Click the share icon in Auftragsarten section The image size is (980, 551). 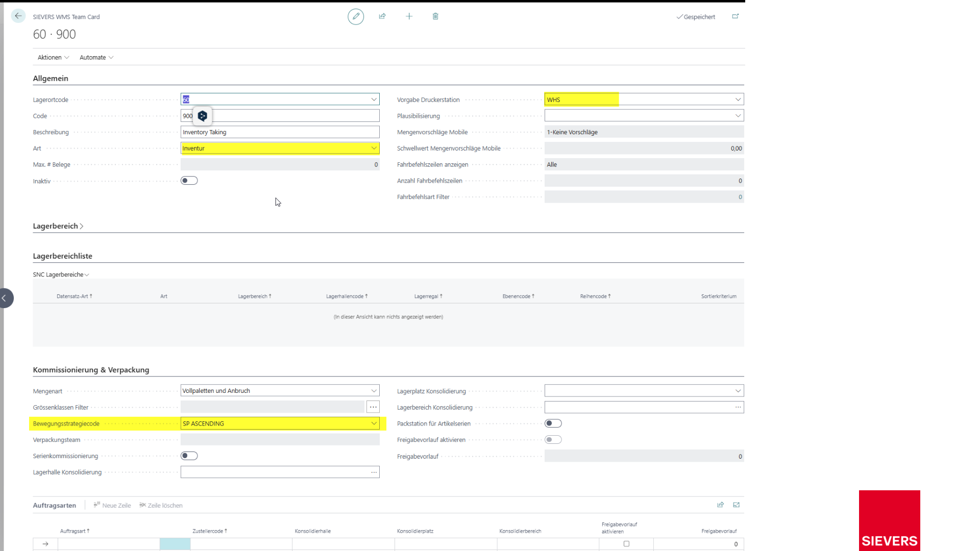(721, 505)
